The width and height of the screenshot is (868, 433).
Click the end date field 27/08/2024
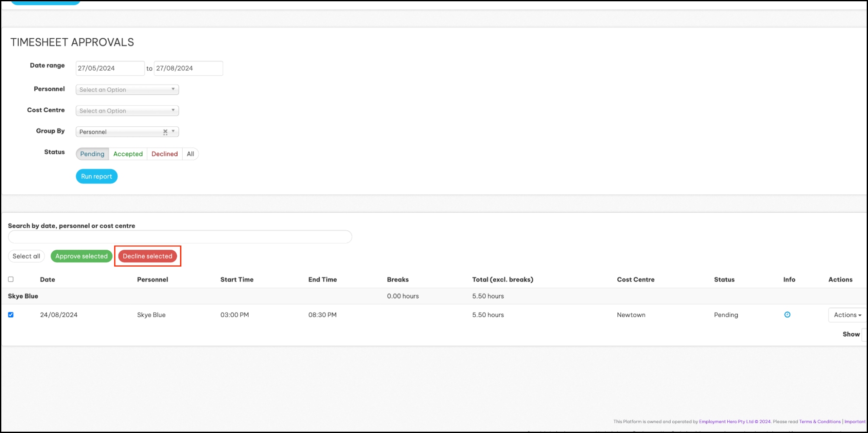pyautogui.click(x=188, y=68)
